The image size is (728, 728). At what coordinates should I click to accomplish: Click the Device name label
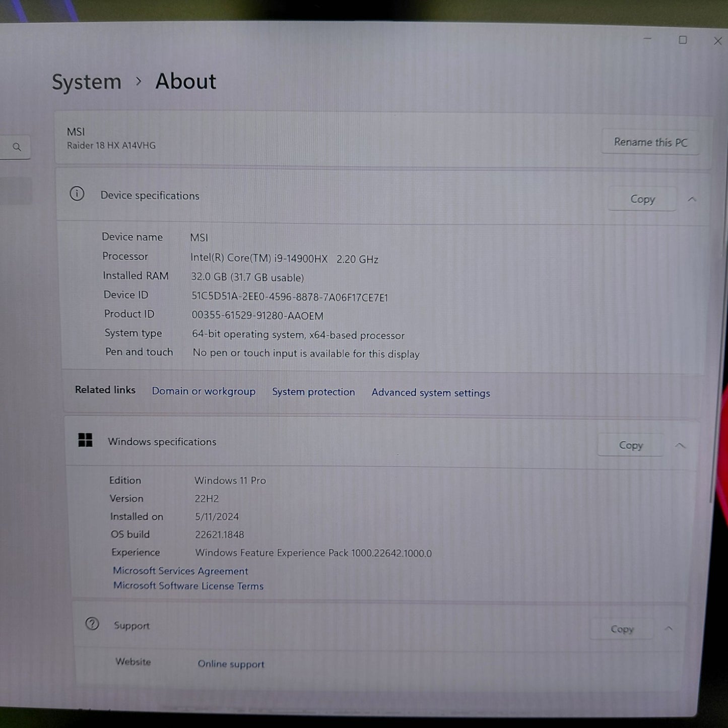point(132,237)
